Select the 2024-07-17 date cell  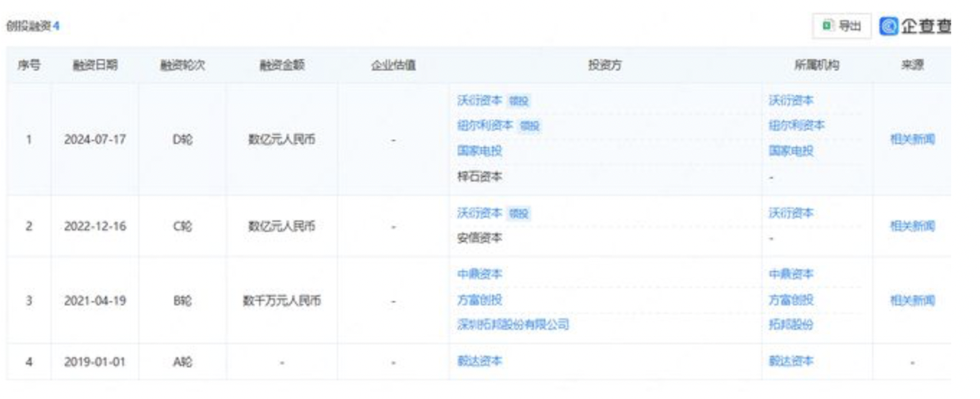[95, 140]
